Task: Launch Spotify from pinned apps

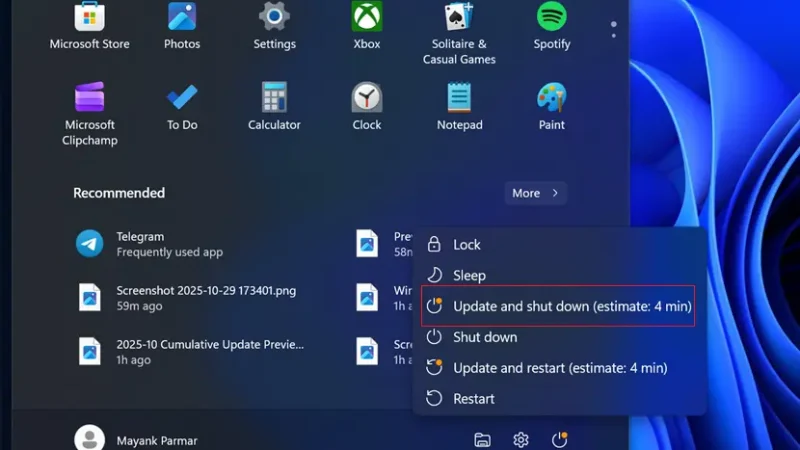Action: (552, 26)
